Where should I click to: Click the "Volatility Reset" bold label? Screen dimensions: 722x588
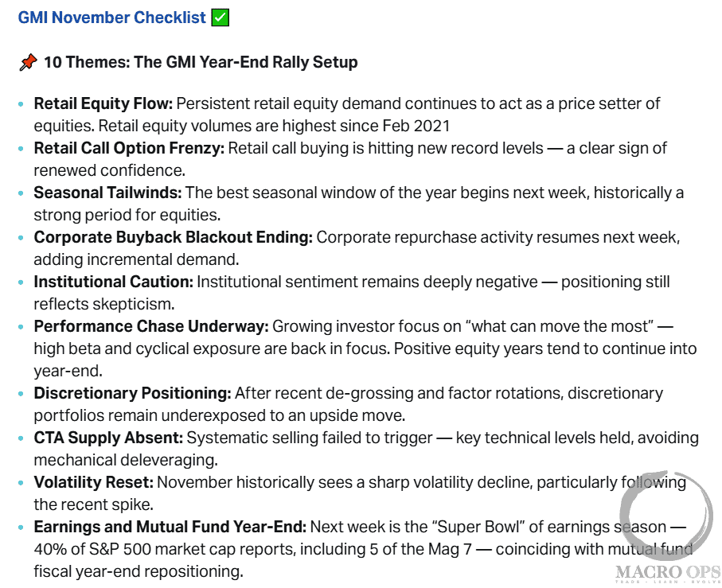(93, 482)
